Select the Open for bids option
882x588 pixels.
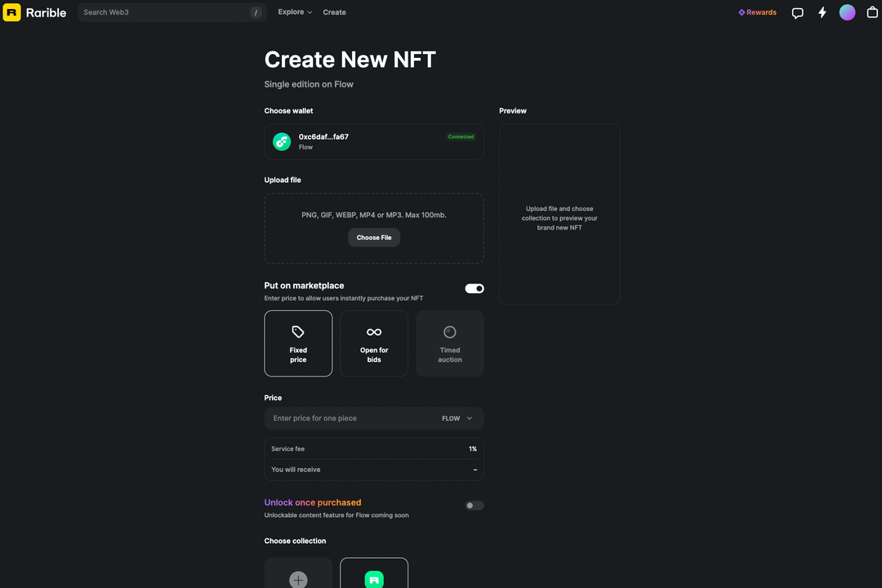pyautogui.click(x=373, y=343)
